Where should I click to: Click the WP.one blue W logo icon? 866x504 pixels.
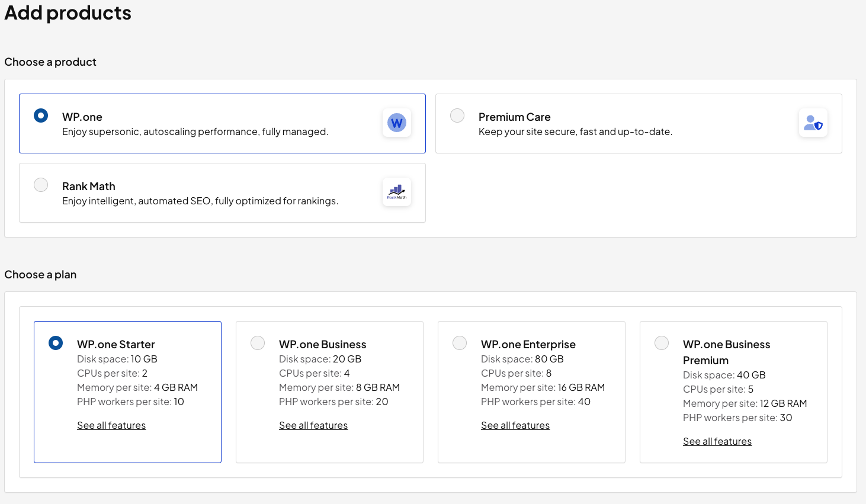click(x=396, y=122)
